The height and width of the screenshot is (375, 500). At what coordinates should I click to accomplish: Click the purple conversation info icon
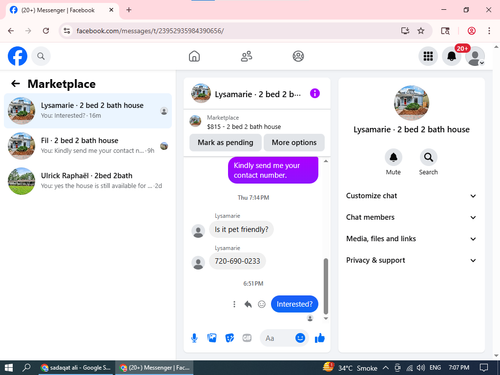click(x=315, y=93)
